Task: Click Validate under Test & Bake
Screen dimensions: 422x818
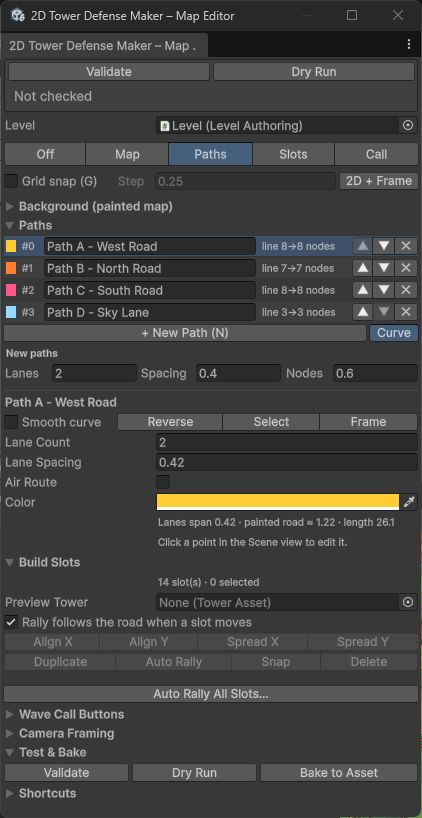Action: pyautogui.click(x=66, y=773)
